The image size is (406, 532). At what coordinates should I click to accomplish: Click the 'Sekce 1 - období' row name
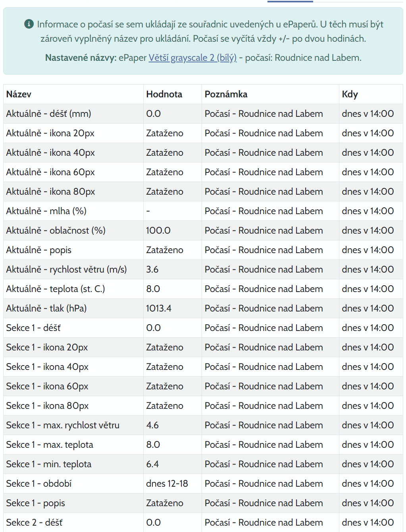(39, 484)
